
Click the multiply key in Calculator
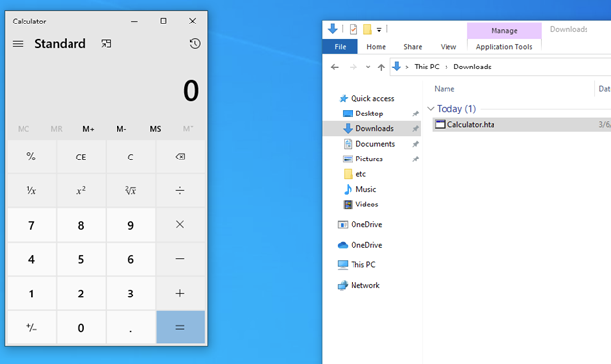click(x=180, y=225)
